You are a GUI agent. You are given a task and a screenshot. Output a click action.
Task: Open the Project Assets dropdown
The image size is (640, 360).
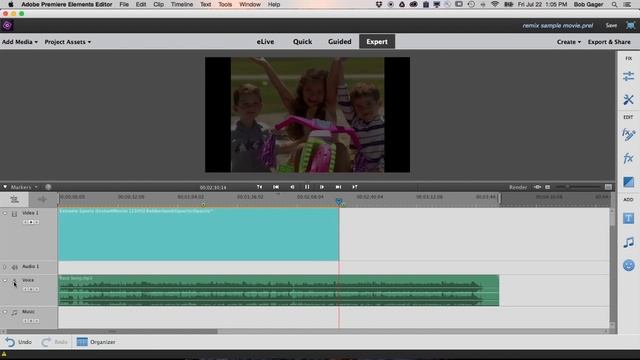pos(68,42)
